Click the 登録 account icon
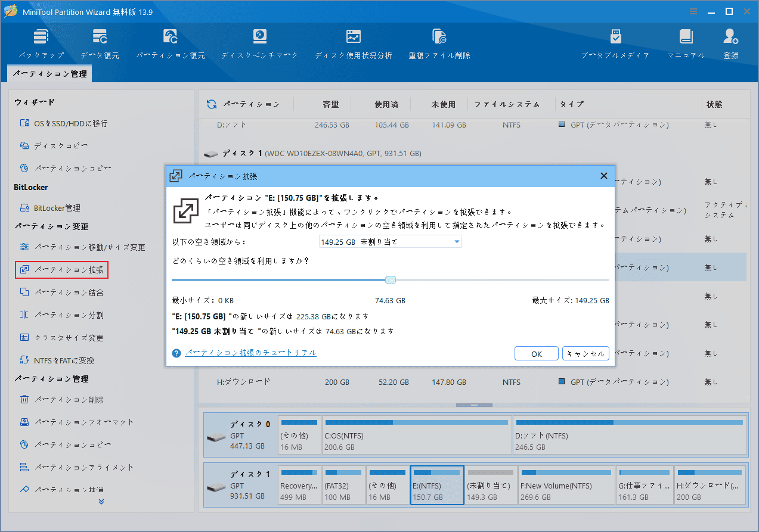The height and width of the screenshot is (532, 759). [x=731, y=43]
